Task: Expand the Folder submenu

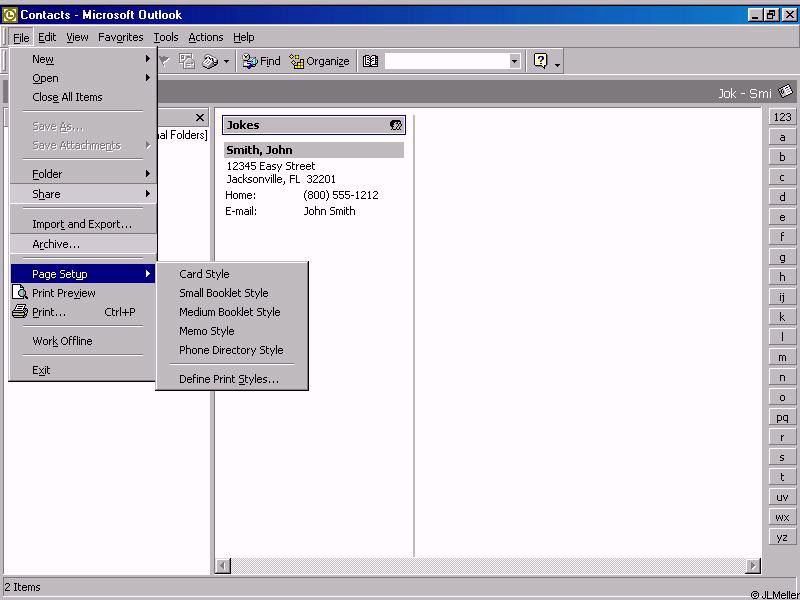Action: [84, 174]
